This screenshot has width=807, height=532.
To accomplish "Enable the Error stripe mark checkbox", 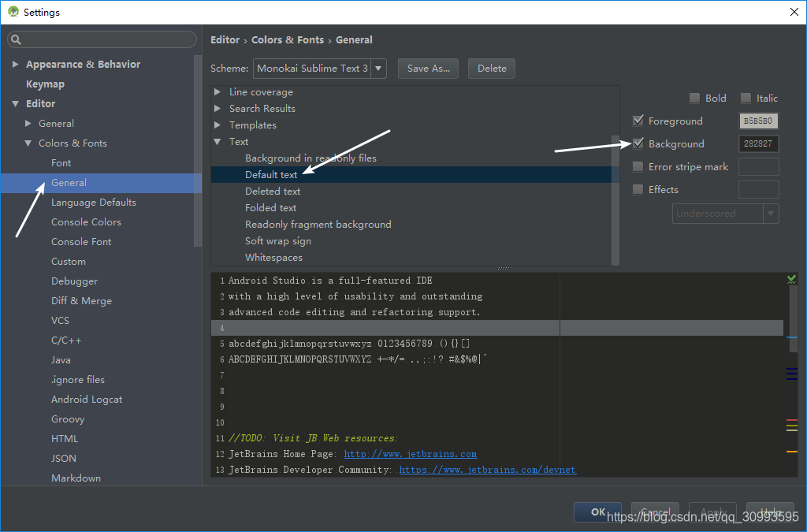I will point(638,167).
